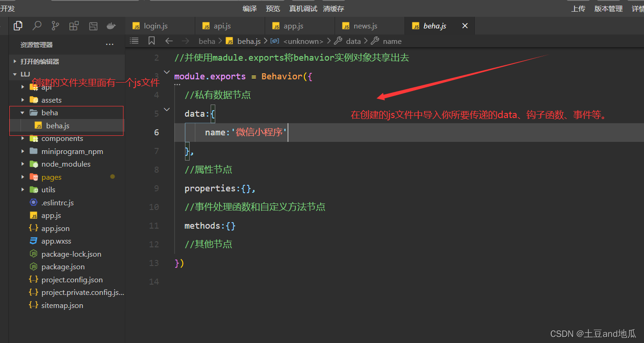Click the methods:{} line in the editor
This screenshot has width=644, height=343.
tap(210, 226)
